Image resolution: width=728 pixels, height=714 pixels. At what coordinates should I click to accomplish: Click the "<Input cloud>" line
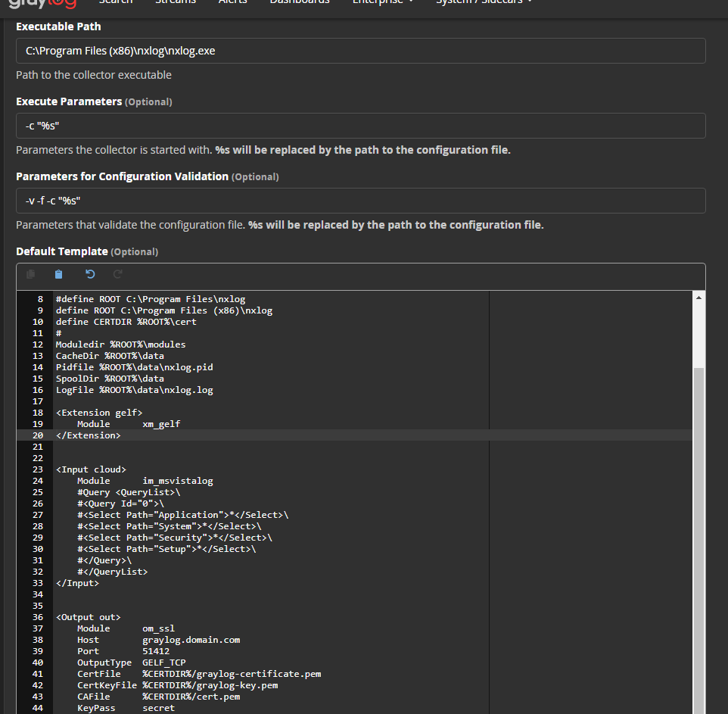pyautogui.click(x=91, y=469)
